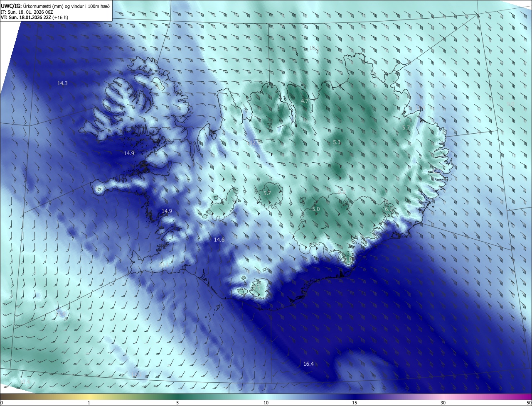532x406 pixels.
Task: Click the colorbar tick label 15
Action: coord(355,403)
